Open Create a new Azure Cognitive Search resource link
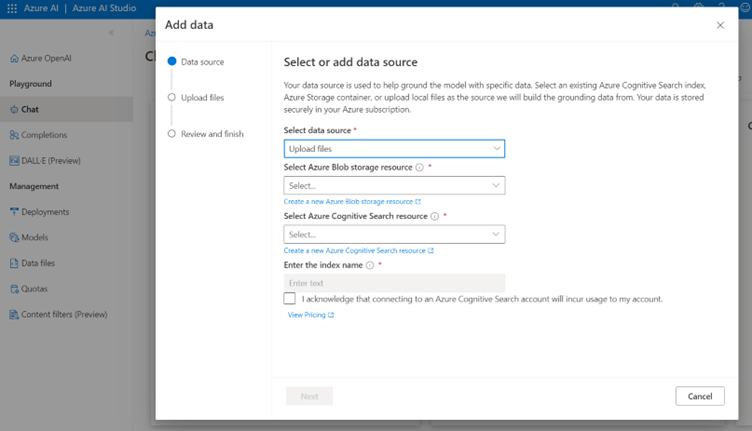The image size is (752, 431). click(x=358, y=251)
